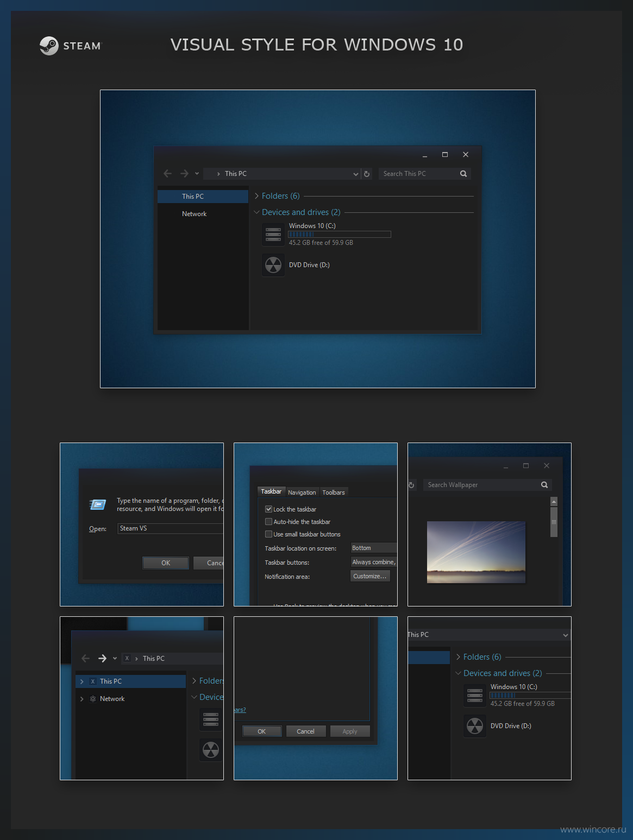Click the capacity bar in the small drives preview
This screenshot has height=840, width=633.
[530, 695]
